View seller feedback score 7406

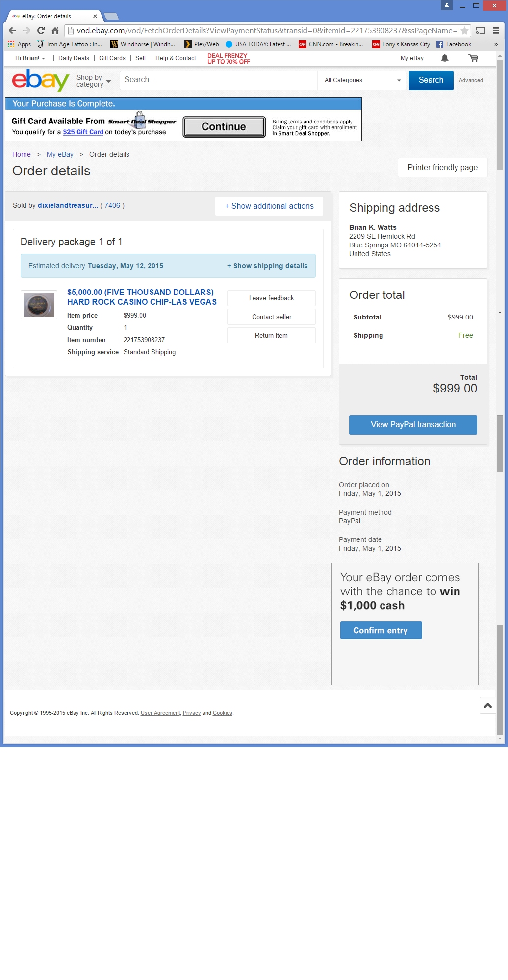112,206
